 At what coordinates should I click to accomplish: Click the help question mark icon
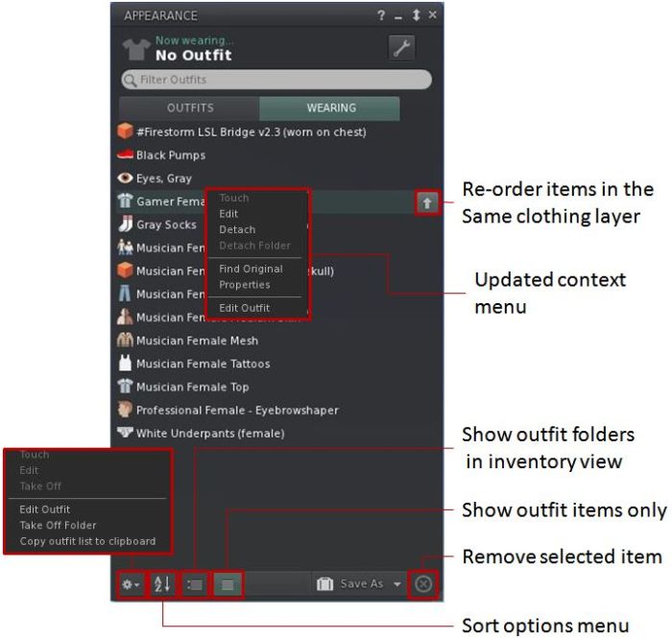[382, 15]
